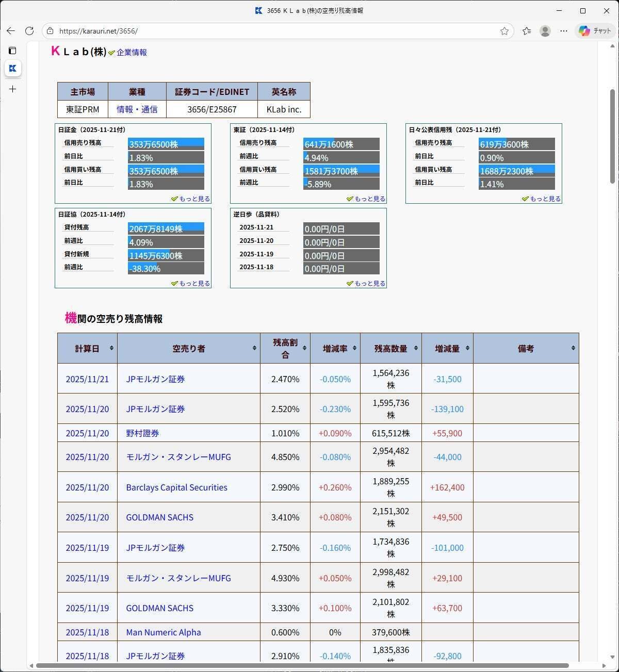Click the browser back arrow
The image size is (619, 672).
(x=11, y=31)
